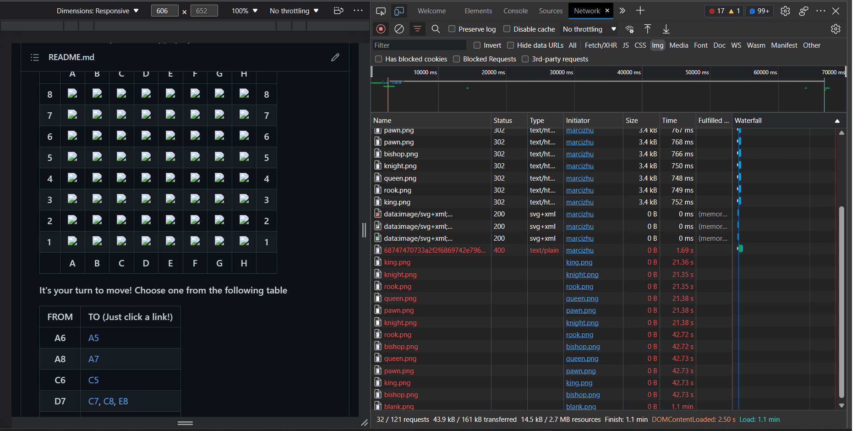Click the E8 move link
The height and width of the screenshot is (431, 868).
click(123, 401)
